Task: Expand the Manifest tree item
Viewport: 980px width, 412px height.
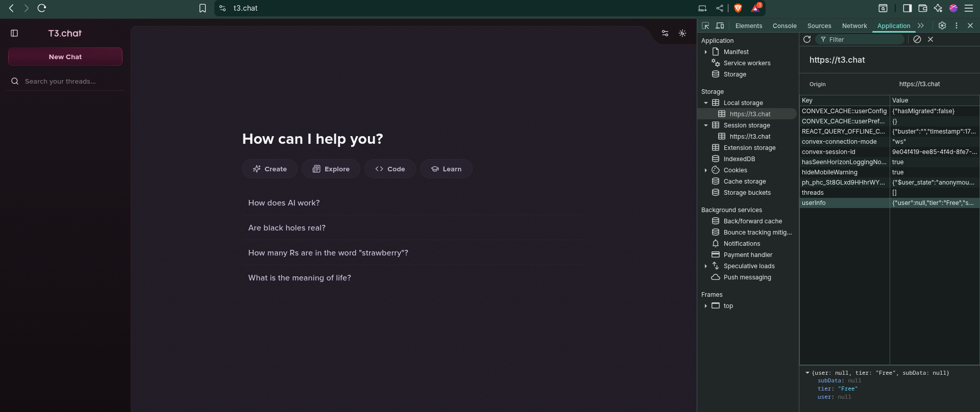Action: pyautogui.click(x=706, y=52)
